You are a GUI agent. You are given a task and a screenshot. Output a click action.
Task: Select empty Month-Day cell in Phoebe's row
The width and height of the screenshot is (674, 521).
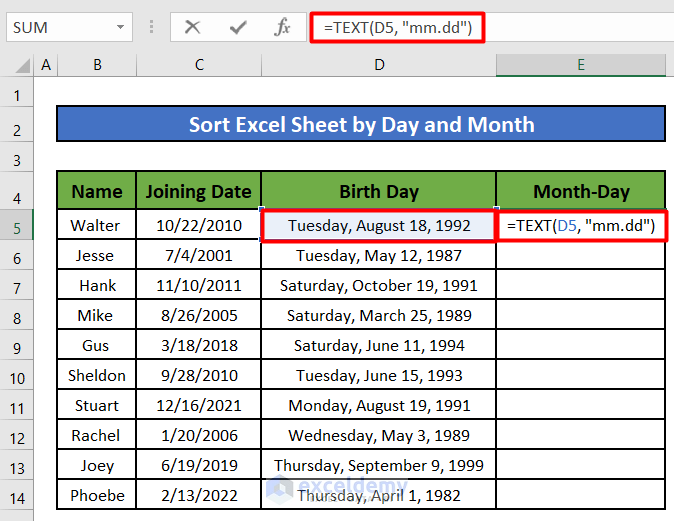point(580,496)
